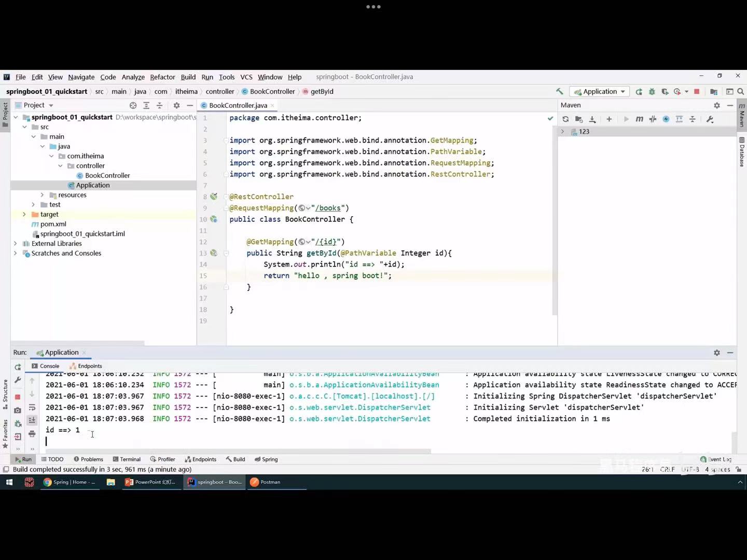Expand all in Project panel
The width and height of the screenshot is (747, 560).
coord(146,105)
